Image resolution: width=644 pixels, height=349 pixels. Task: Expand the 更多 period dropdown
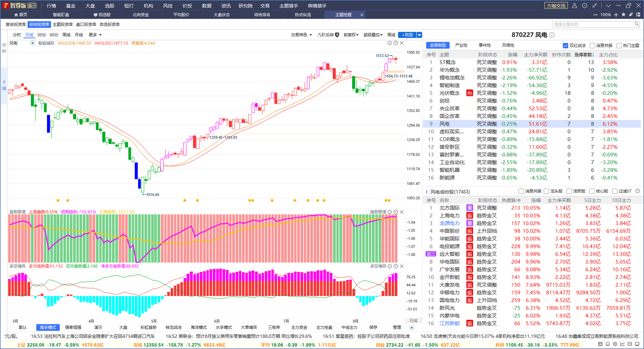click(95, 35)
